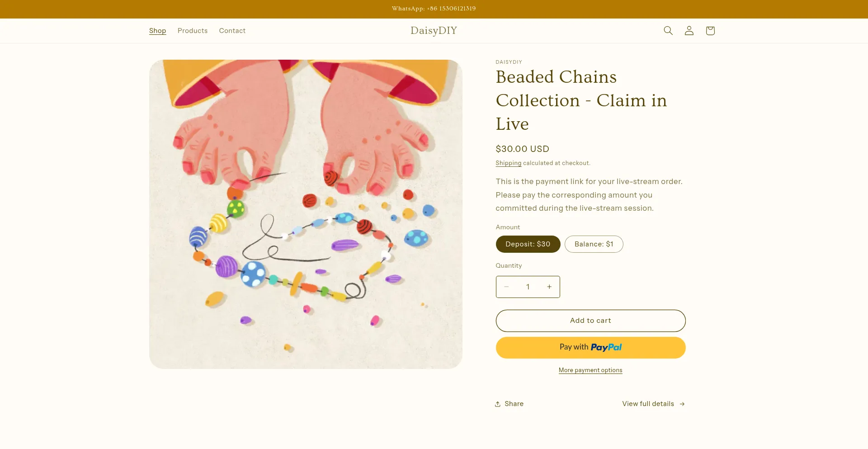The image size is (868, 449).
Task: Pay with PayPal button
Action: pyautogui.click(x=590, y=348)
